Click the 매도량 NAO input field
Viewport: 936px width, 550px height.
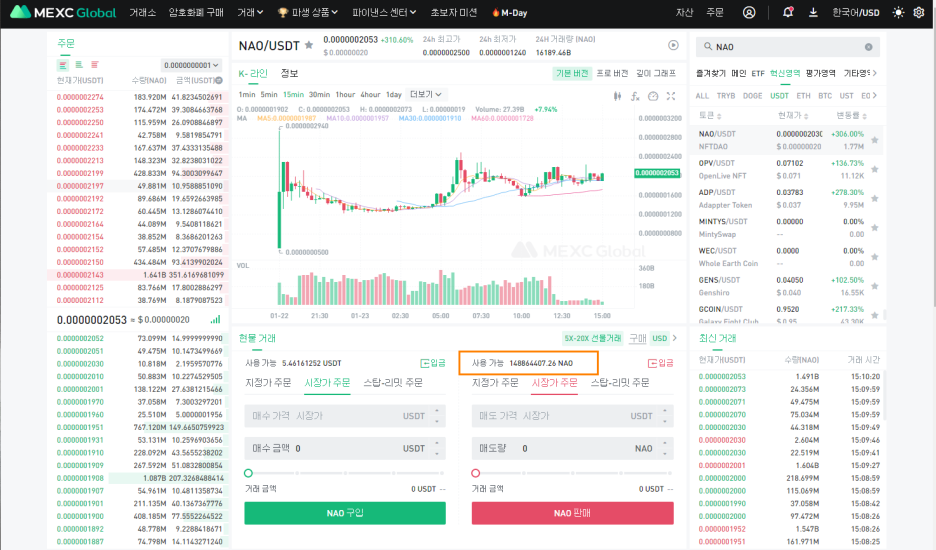tap(572, 448)
